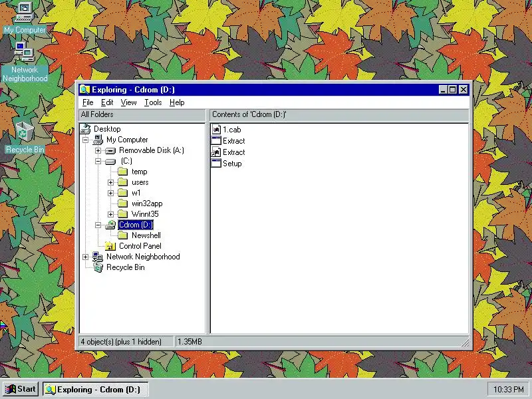
Task: Expand the users folder node
Action: coord(110,182)
